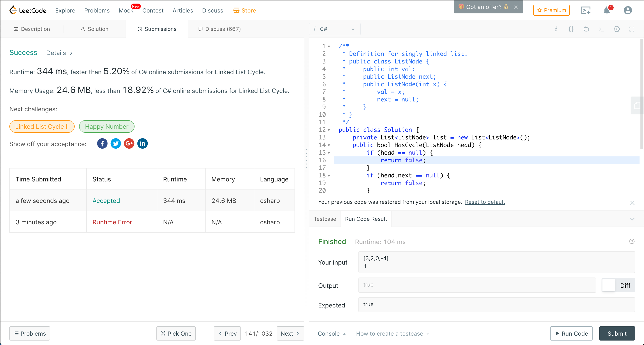Open the Accepted submission
The image size is (644, 345).
click(x=106, y=200)
